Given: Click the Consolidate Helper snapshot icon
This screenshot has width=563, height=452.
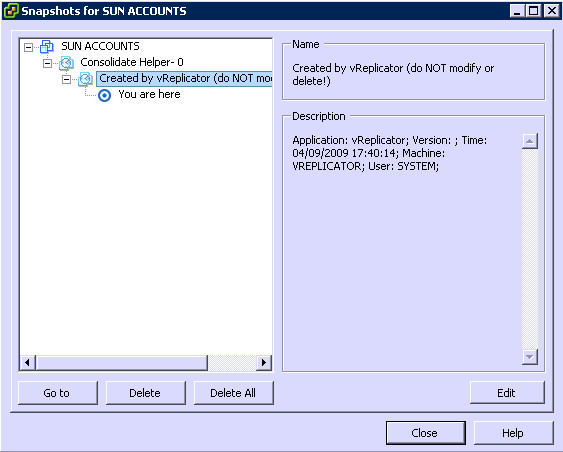Looking at the screenshot, I should (x=66, y=63).
